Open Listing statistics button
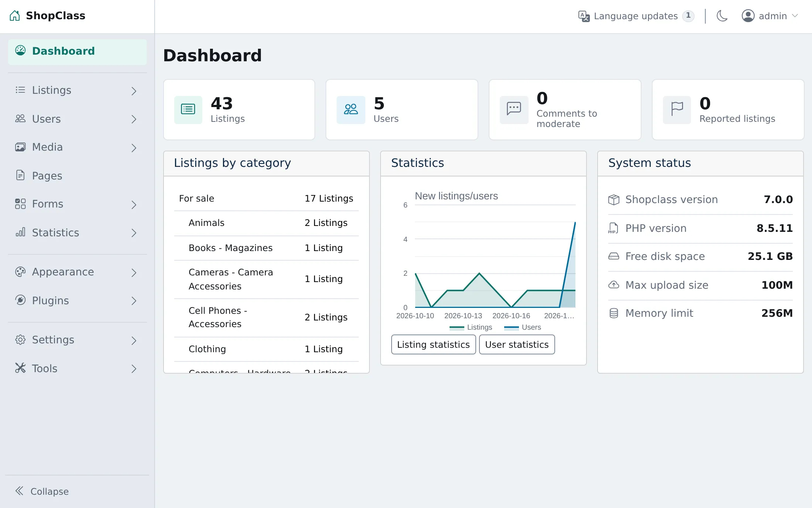The height and width of the screenshot is (508, 812). coord(433,344)
